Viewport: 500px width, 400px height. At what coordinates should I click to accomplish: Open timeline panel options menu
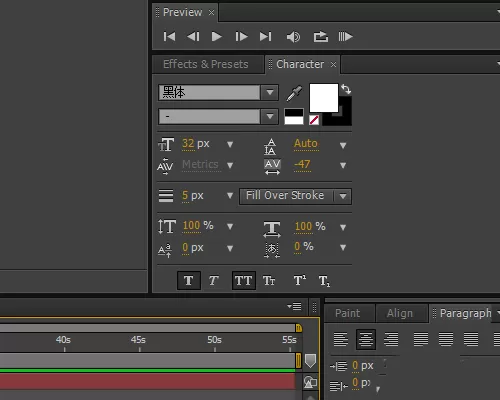point(294,306)
